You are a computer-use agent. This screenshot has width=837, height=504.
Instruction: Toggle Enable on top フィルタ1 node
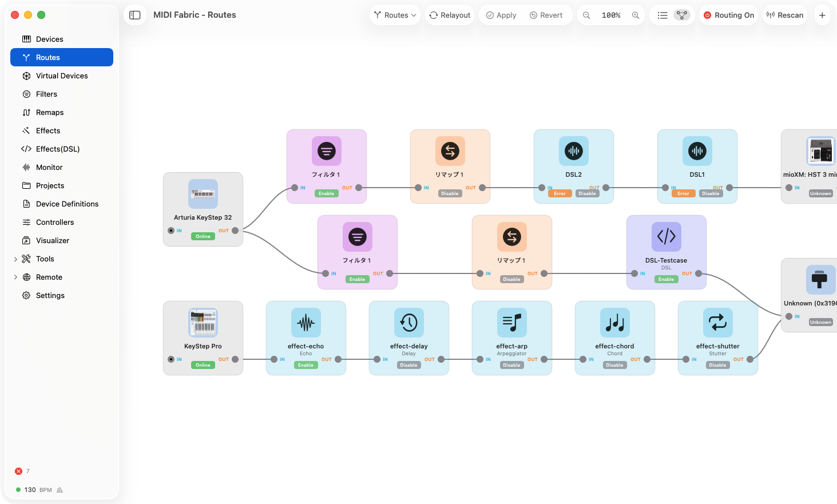[327, 193]
